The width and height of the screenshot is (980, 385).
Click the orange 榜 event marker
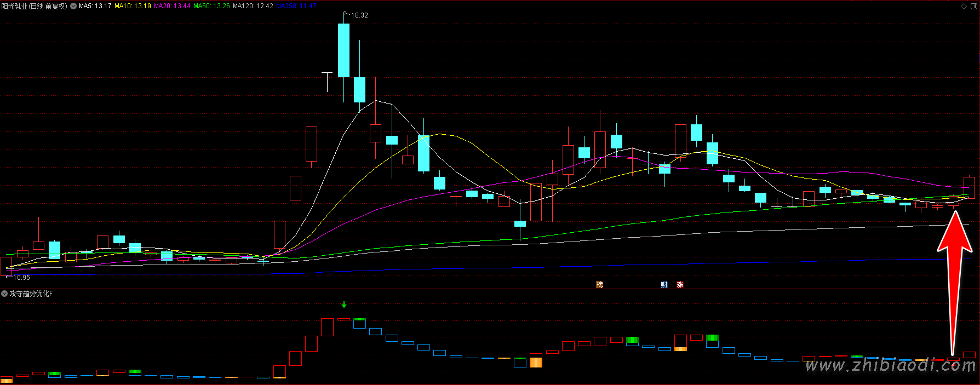point(599,285)
